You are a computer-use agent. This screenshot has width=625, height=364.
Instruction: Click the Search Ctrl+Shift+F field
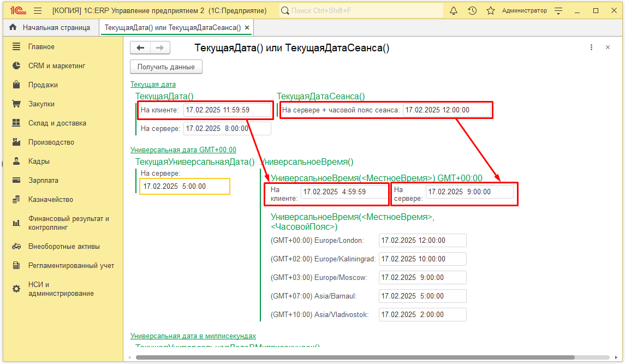[x=360, y=10]
